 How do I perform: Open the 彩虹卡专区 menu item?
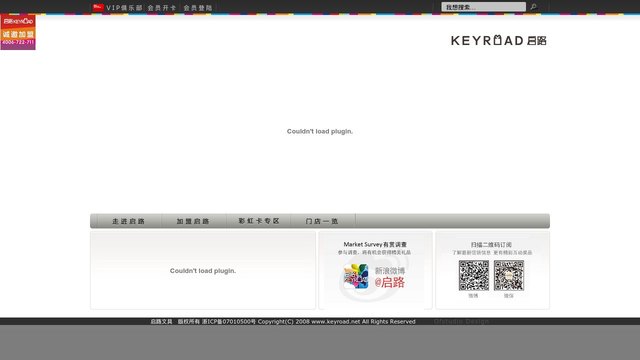coord(259,221)
